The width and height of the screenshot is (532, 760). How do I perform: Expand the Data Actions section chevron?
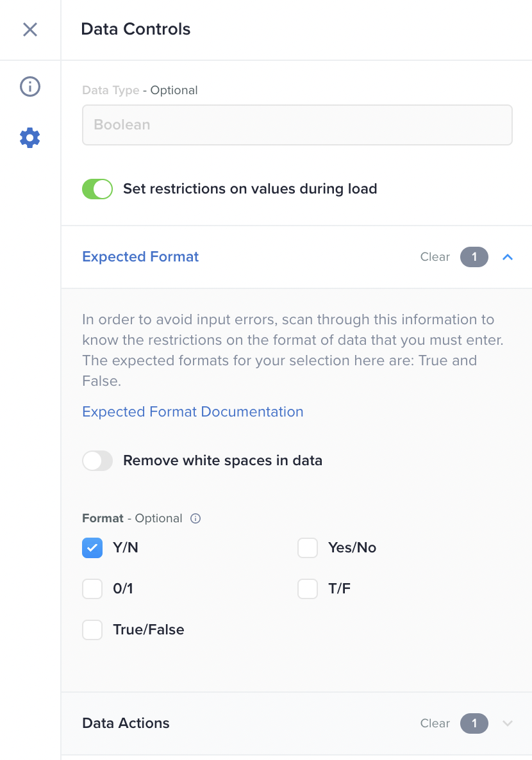[x=508, y=723]
